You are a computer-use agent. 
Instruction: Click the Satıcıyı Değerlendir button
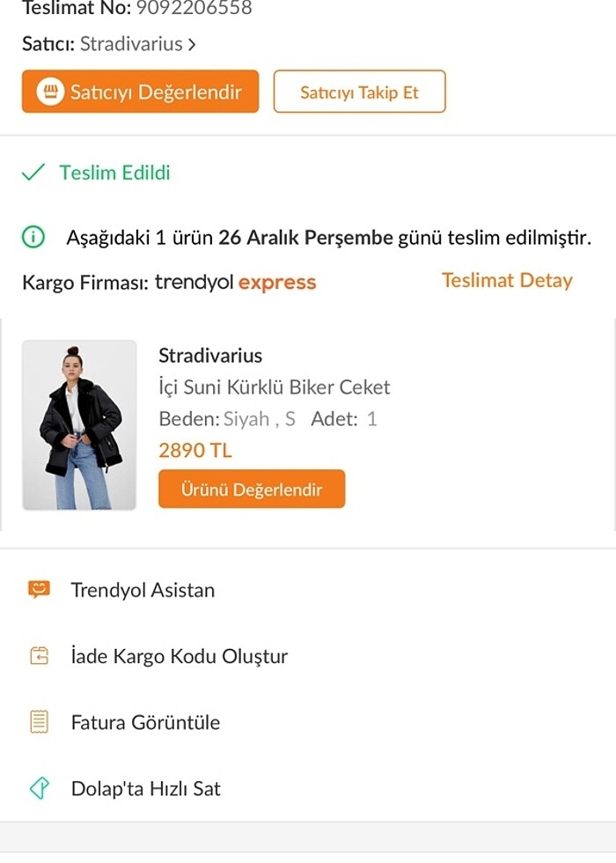(139, 91)
